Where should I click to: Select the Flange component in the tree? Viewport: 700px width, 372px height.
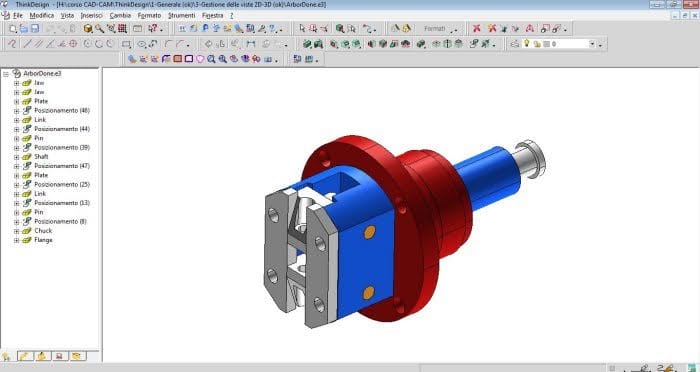[43, 240]
